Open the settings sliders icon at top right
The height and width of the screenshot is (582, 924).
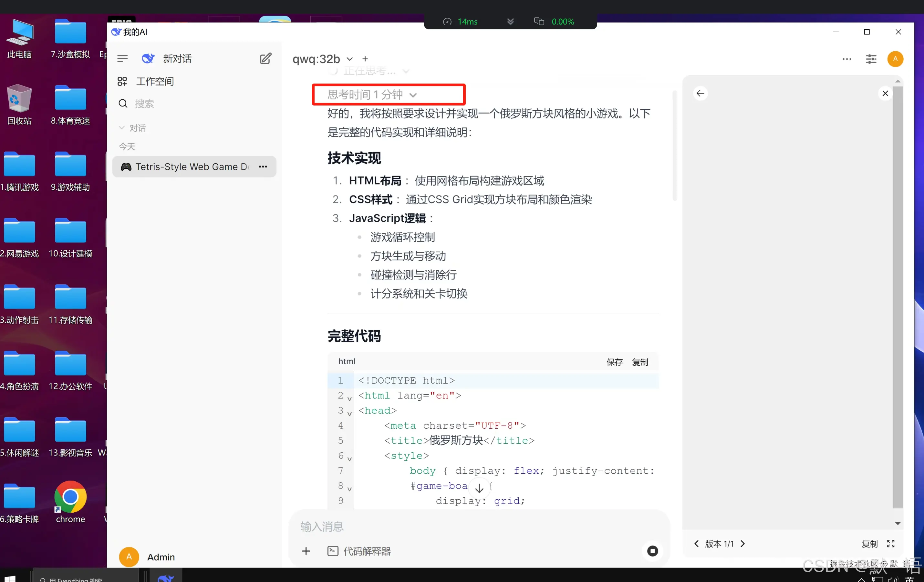point(871,59)
